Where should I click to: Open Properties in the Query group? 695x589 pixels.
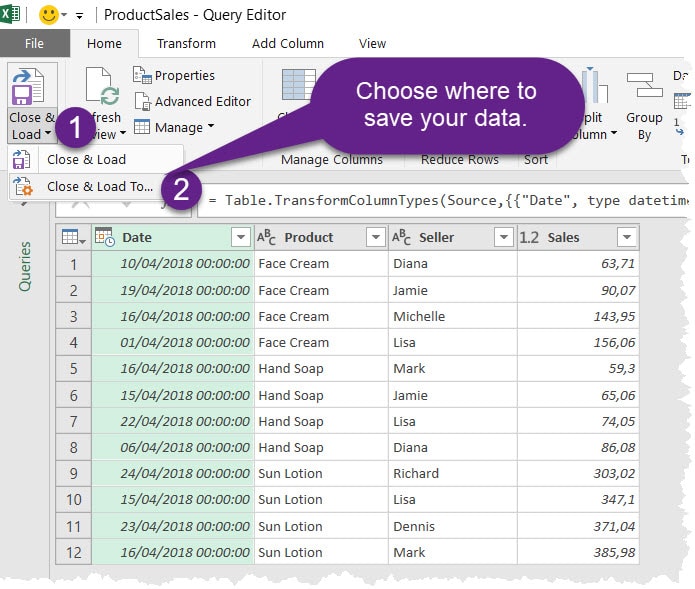(x=174, y=75)
